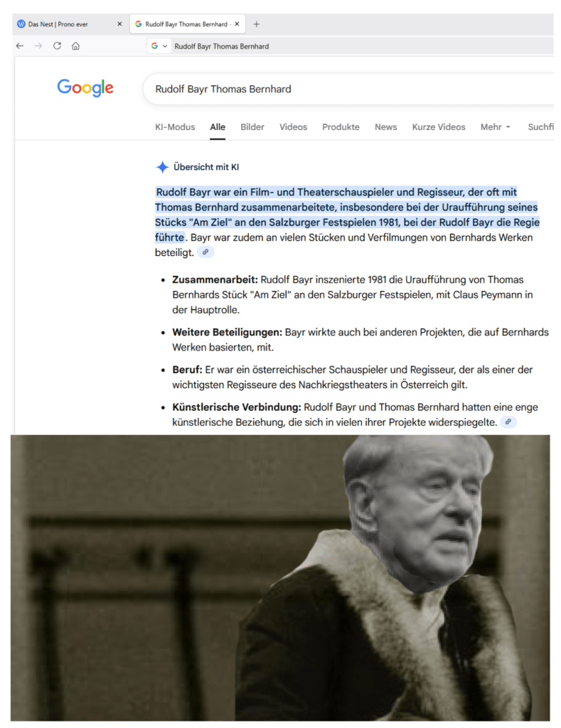Screen dimensions: 561x728
Task: Open a new tab with the plus icon
Action: [x=257, y=24]
